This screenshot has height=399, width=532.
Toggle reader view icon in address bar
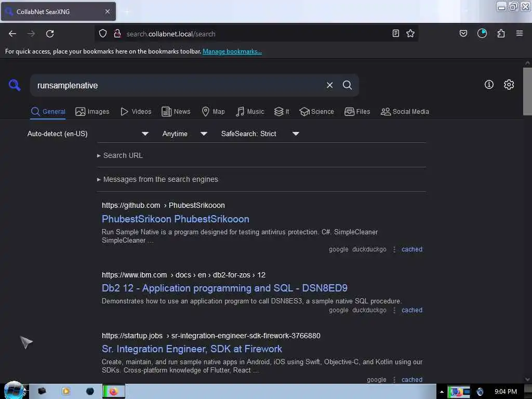[x=395, y=33]
